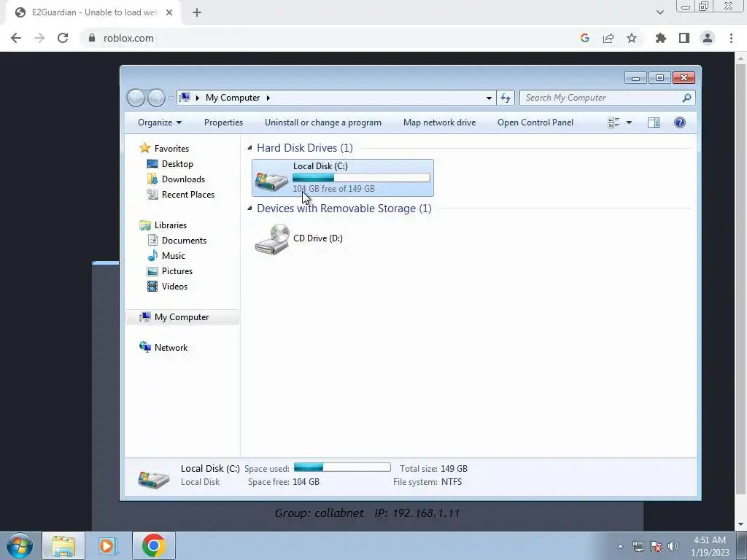Open Explorer help icon

pyautogui.click(x=680, y=122)
